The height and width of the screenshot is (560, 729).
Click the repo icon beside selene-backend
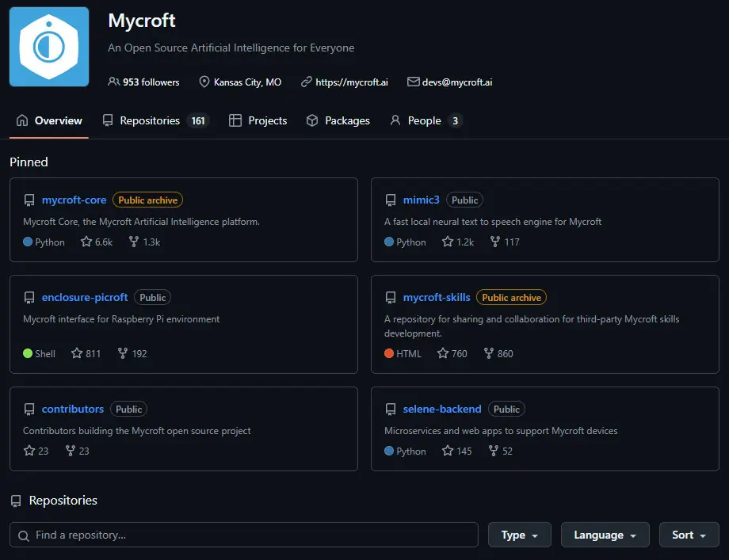(391, 410)
